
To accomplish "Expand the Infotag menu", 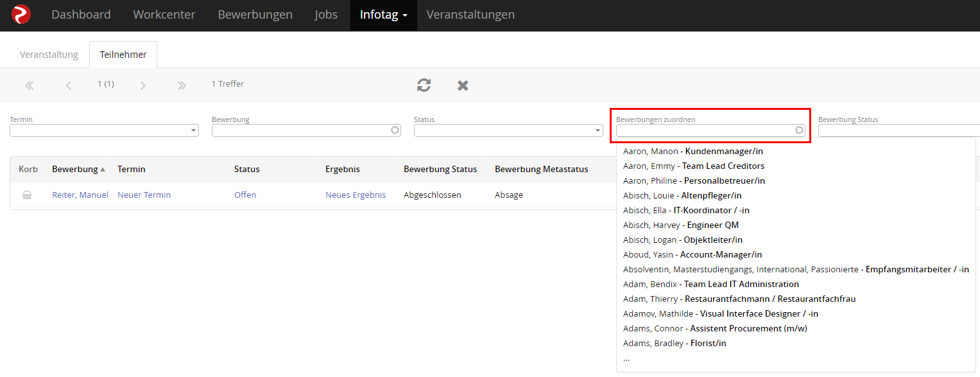I will [384, 15].
